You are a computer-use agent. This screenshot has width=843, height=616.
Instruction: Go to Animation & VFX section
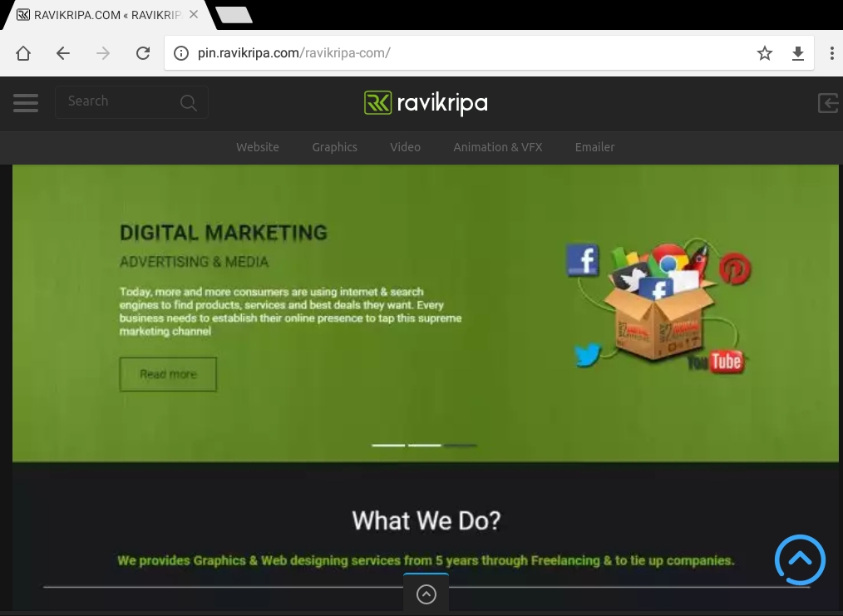pyautogui.click(x=497, y=147)
